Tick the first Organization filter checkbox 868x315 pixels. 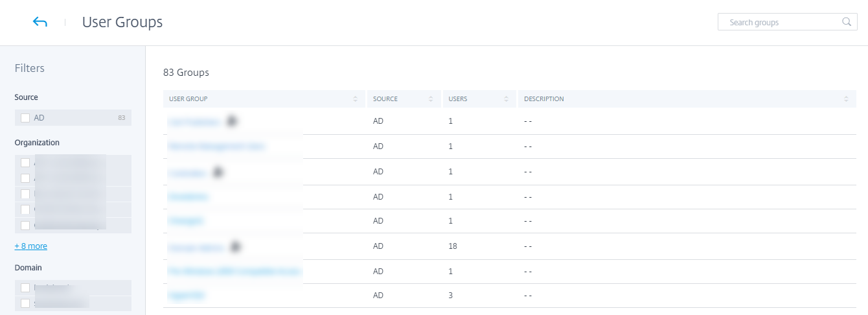click(25, 163)
